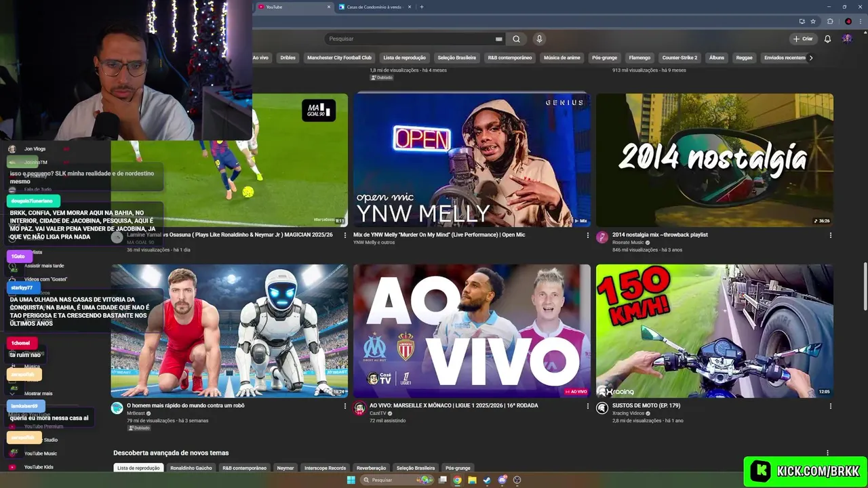Open CazéTV channel avatar
The width and height of the screenshot is (868, 488).
point(359,408)
